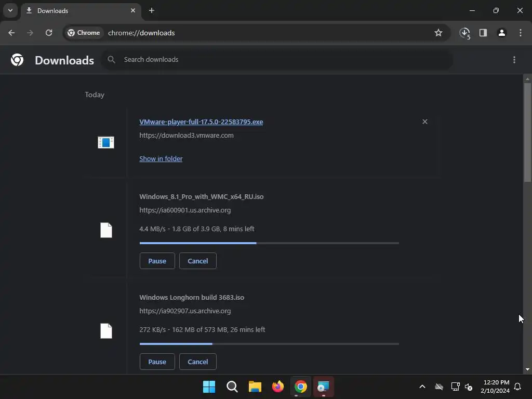Viewport: 532px width, 399px height.
Task: Go back using the browser back arrow
Action: [11, 33]
